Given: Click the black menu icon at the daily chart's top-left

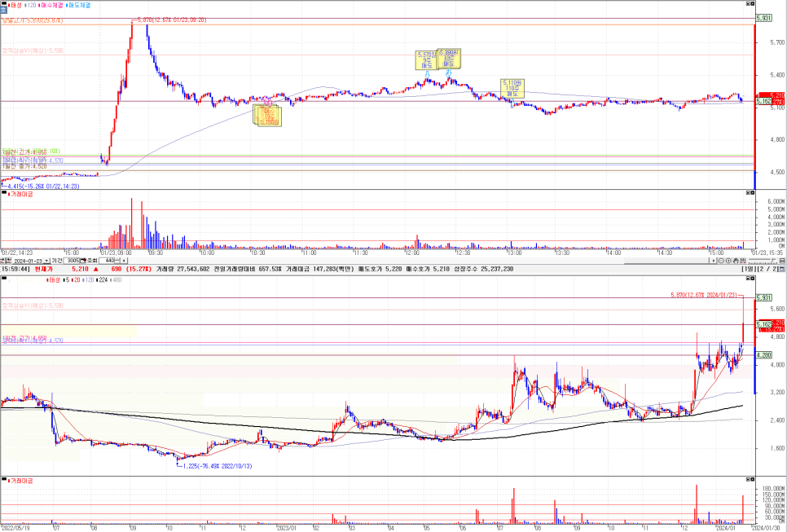Looking at the screenshot, I should pyautogui.click(x=4, y=278).
